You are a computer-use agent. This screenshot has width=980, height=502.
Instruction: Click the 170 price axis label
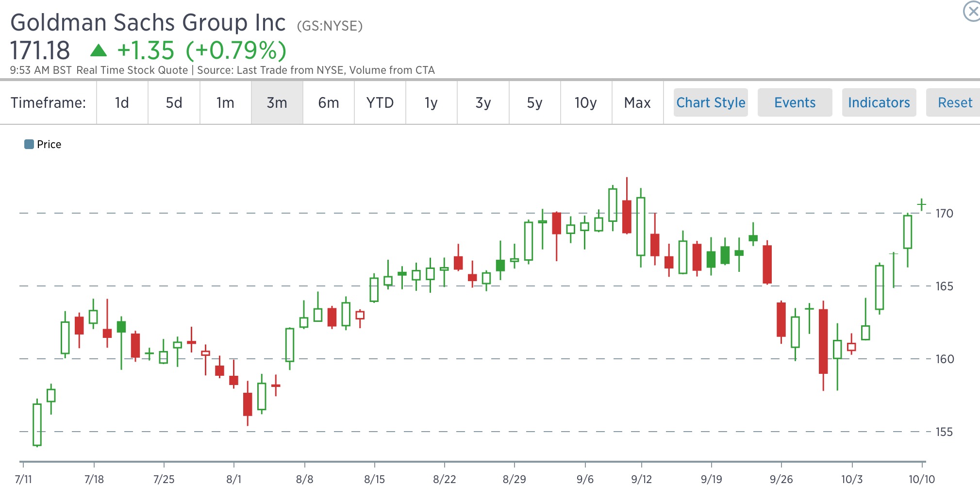tap(944, 213)
